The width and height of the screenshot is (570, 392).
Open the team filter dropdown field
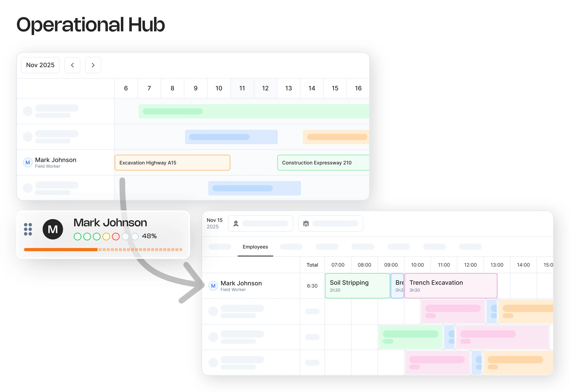[x=335, y=224]
